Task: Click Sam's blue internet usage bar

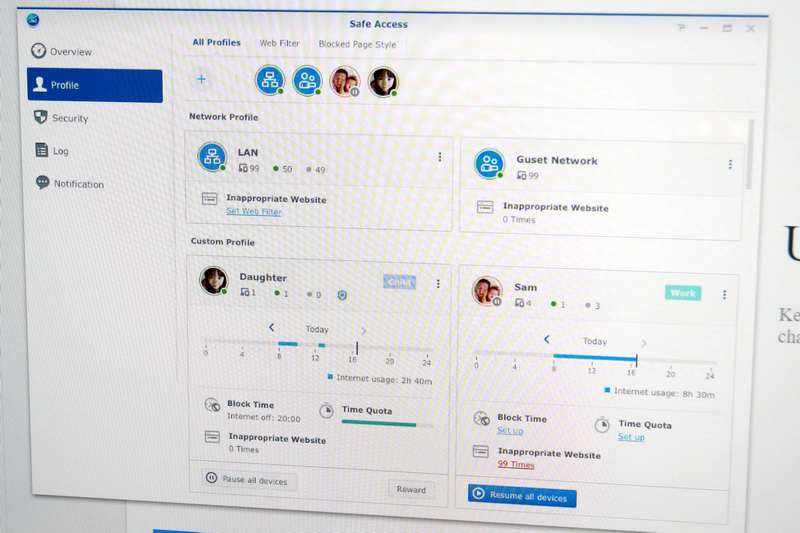Action: click(x=594, y=358)
